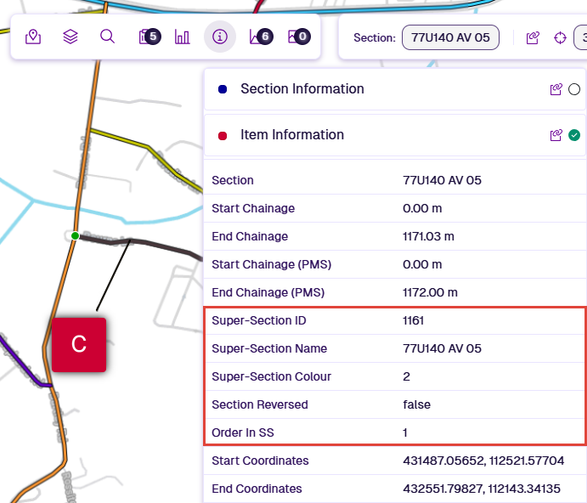Click the Super-Section Colour value 2
This screenshot has width=587, height=503.
point(406,377)
